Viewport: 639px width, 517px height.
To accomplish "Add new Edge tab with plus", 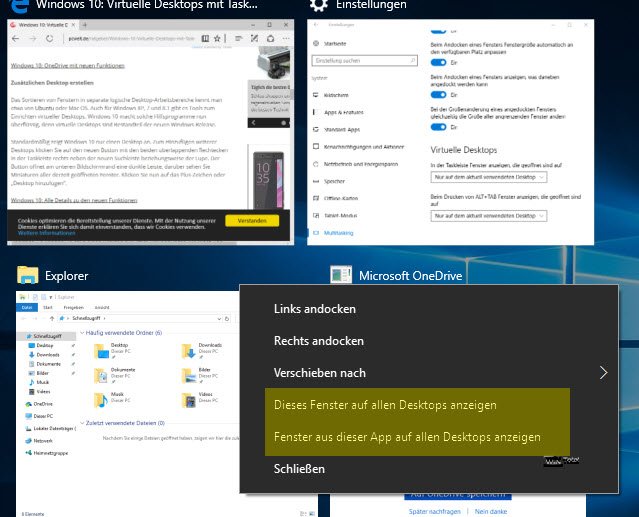I will coord(85,25).
